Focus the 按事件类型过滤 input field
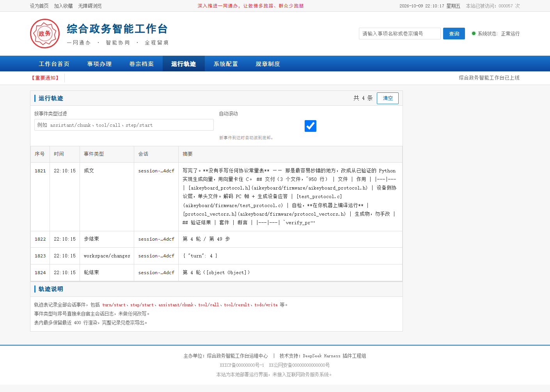550x392 pixels. pos(124,125)
